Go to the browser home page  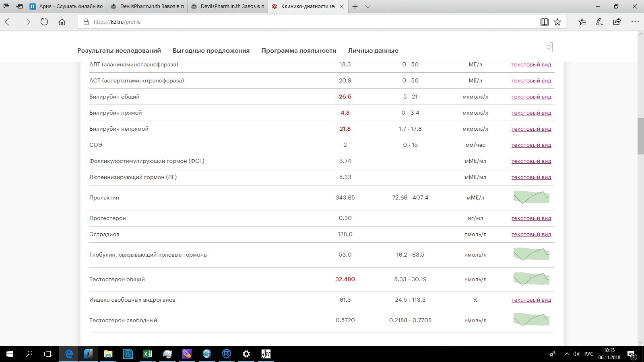pyautogui.click(x=62, y=22)
